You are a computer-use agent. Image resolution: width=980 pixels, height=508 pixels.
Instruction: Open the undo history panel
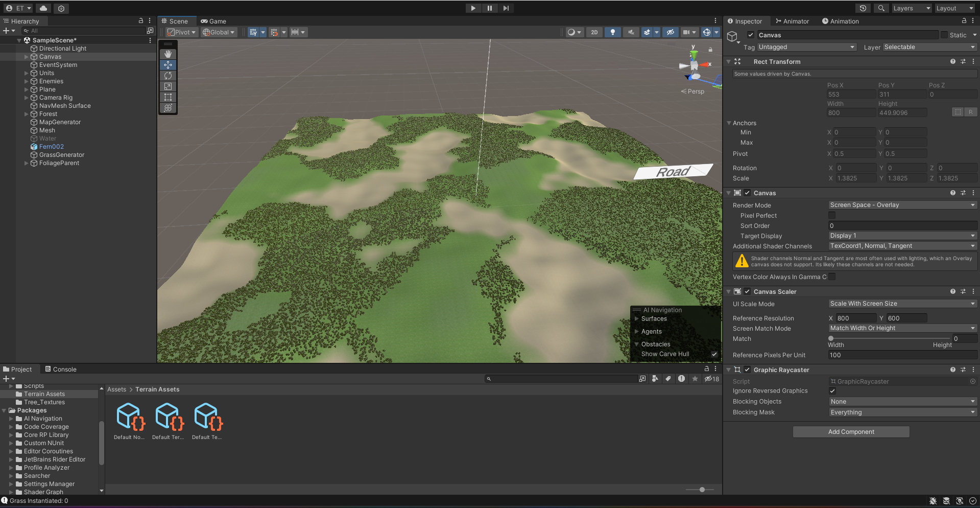pyautogui.click(x=863, y=8)
